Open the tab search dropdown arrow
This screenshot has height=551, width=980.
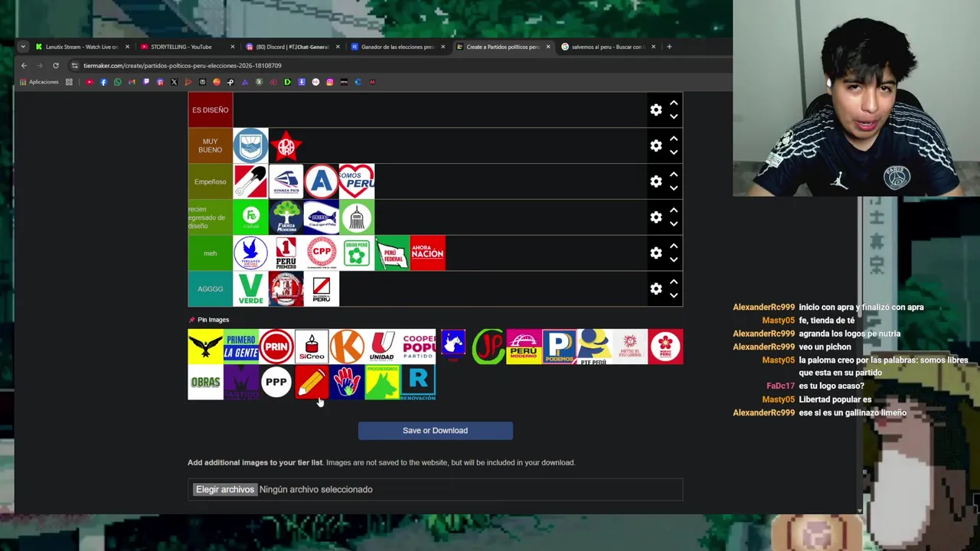tap(23, 47)
